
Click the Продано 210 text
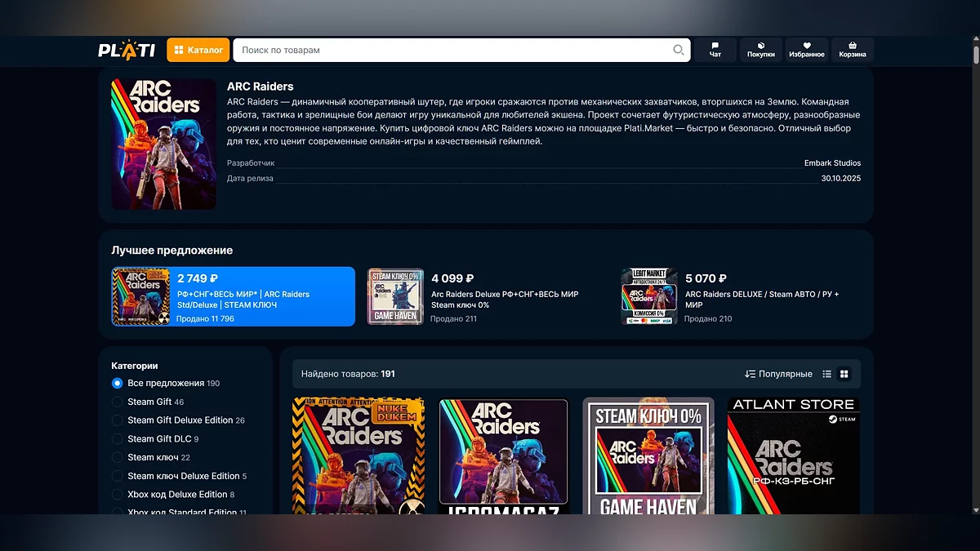(x=708, y=318)
